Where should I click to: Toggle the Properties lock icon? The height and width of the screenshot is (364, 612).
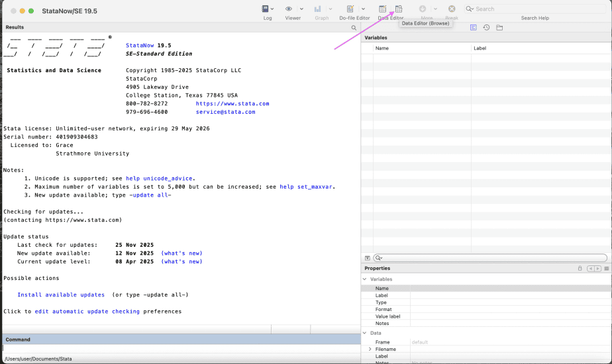point(580,269)
